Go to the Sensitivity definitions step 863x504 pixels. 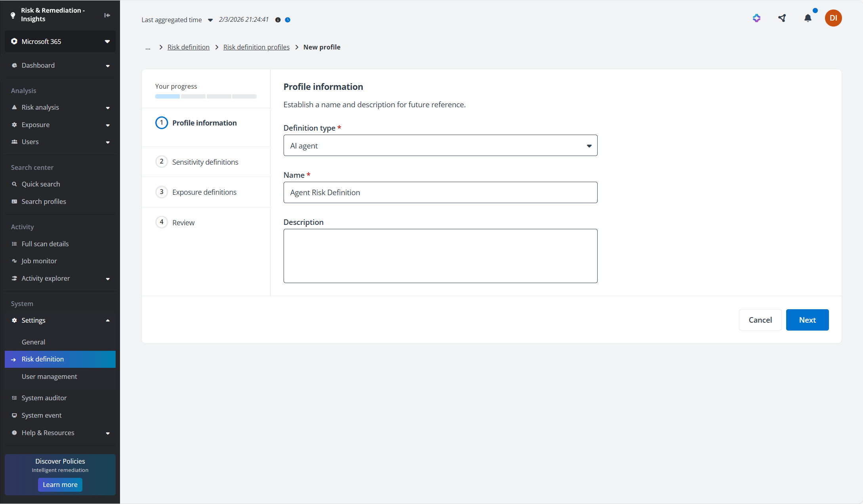tap(205, 162)
